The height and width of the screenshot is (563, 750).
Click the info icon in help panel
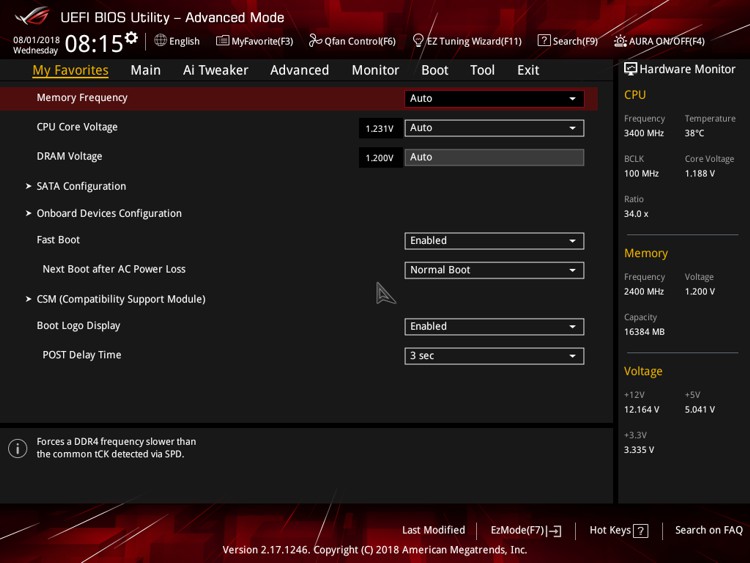(18, 448)
